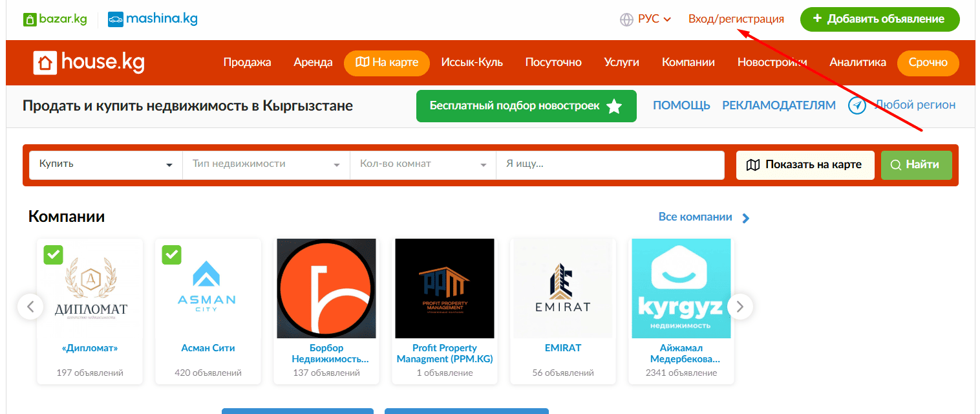Open the Продажа menu item

(x=247, y=63)
